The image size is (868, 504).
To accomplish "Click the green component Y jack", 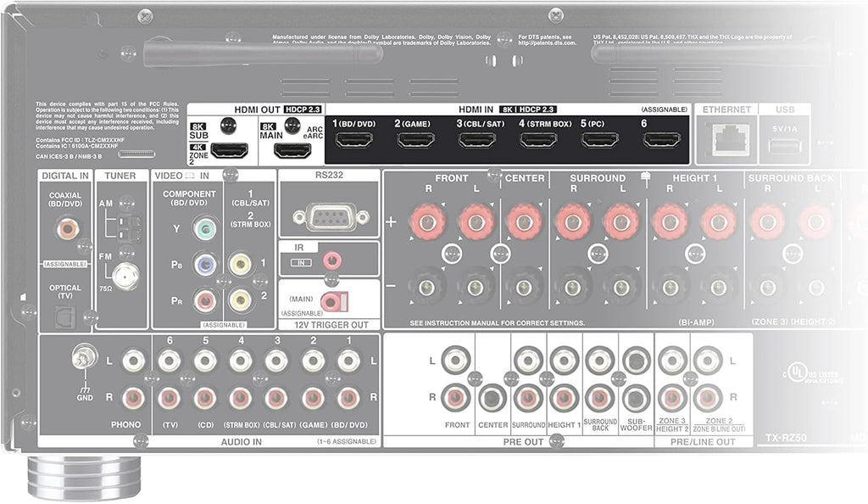I will tap(205, 228).
